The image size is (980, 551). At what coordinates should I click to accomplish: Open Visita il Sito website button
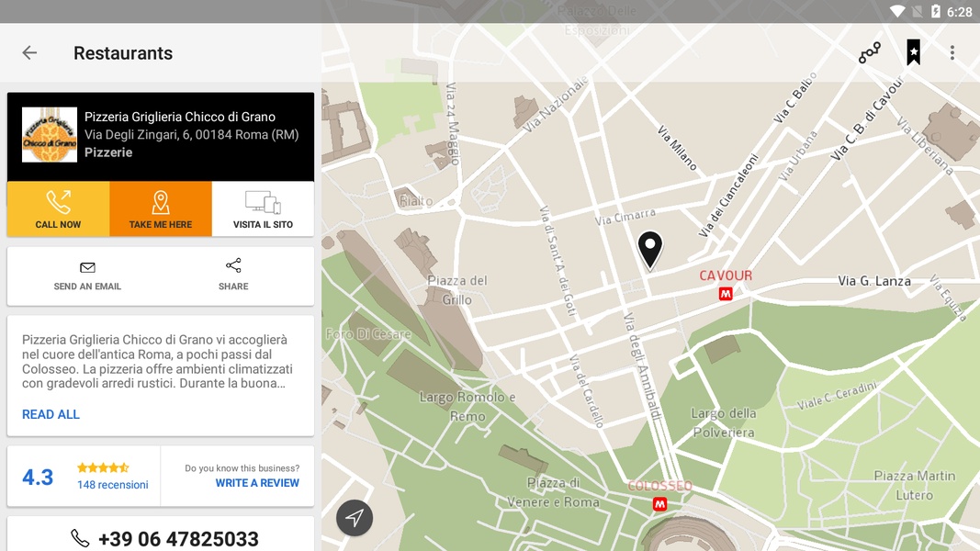[263, 208]
